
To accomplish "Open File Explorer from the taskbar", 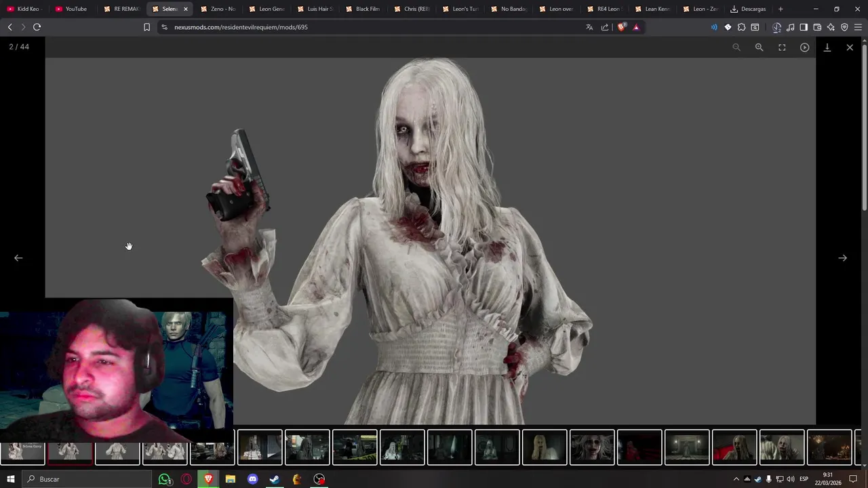I will (x=231, y=479).
